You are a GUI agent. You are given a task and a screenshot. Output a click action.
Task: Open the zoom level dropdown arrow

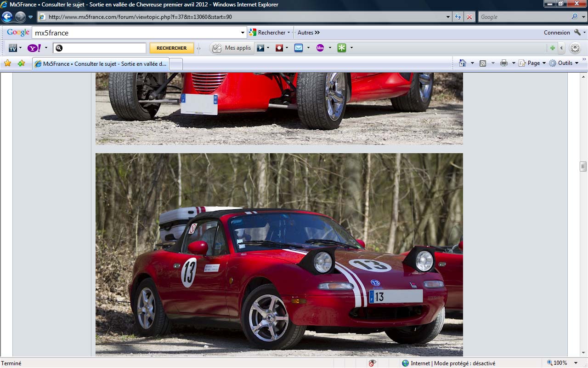point(576,363)
